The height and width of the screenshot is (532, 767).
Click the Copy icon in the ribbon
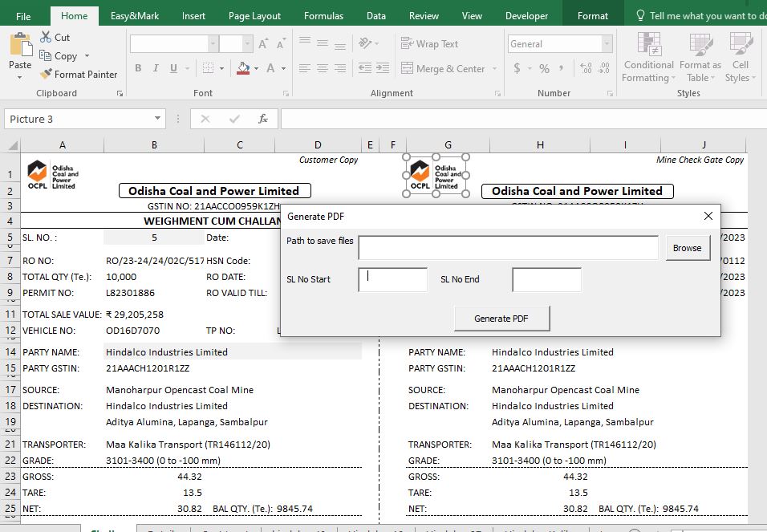coord(47,55)
